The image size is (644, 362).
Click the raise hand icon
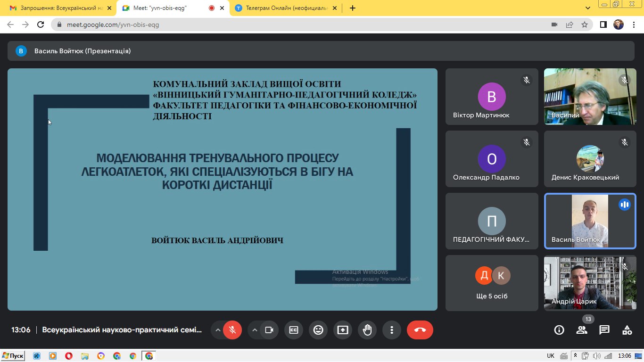point(367,330)
